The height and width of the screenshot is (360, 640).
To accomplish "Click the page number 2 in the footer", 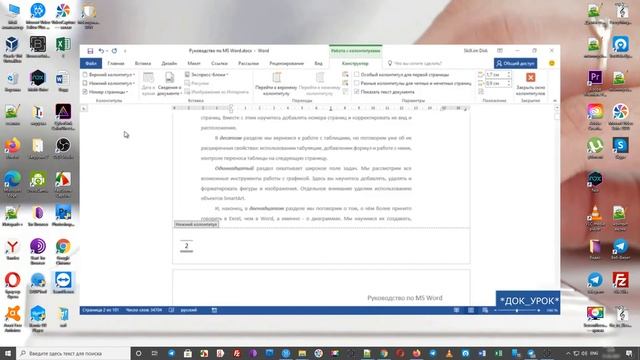I will coord(187,246).
